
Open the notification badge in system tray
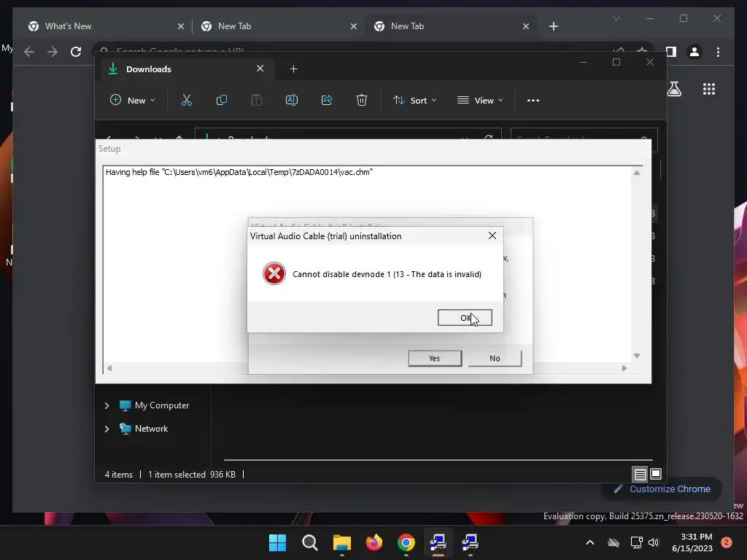click(726, 542)
